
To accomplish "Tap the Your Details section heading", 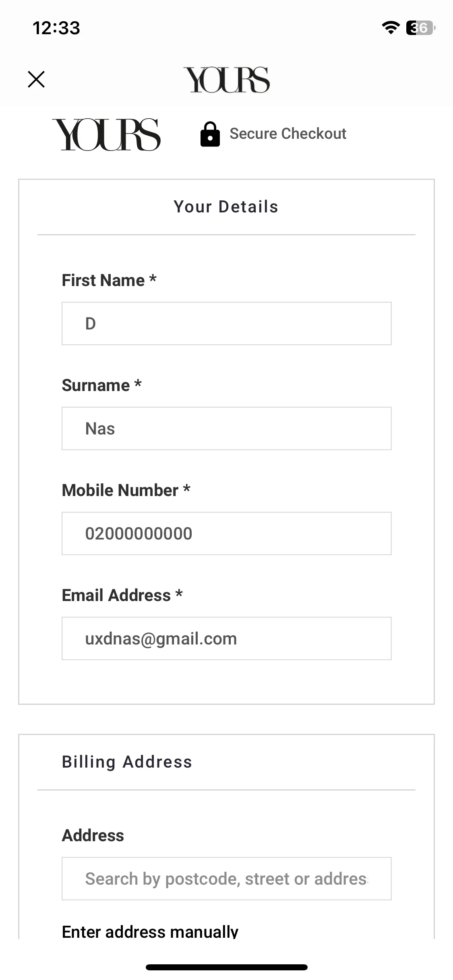I will tap(226, 207).
